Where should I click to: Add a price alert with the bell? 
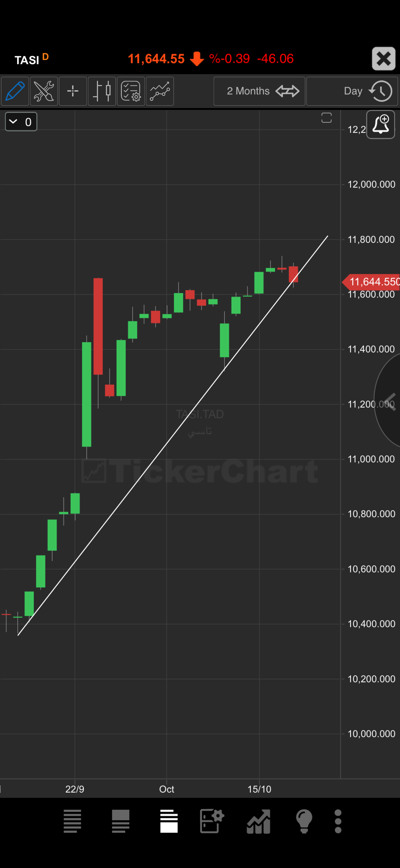(380, 124)
